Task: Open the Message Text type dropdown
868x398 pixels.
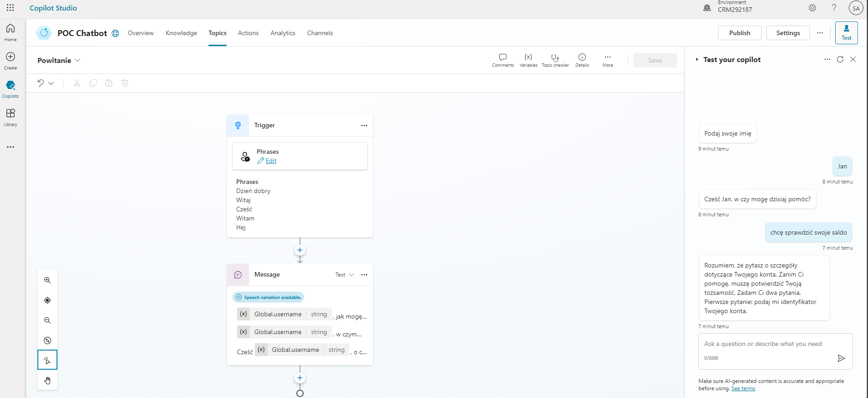Action: [x=345, y=275]
